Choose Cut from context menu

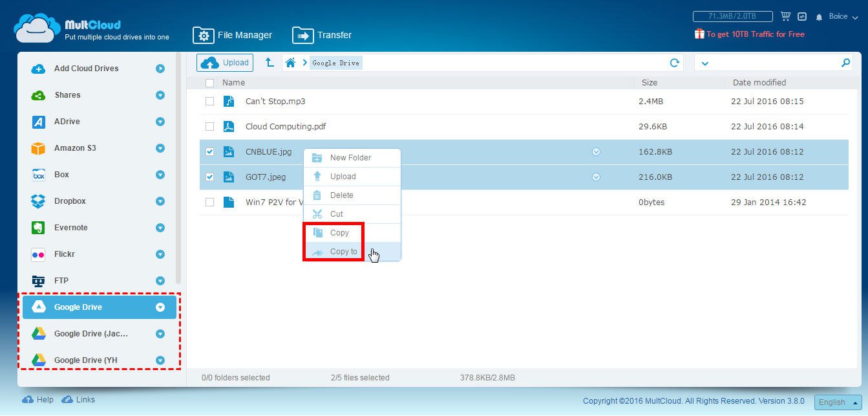click(352, 214)
